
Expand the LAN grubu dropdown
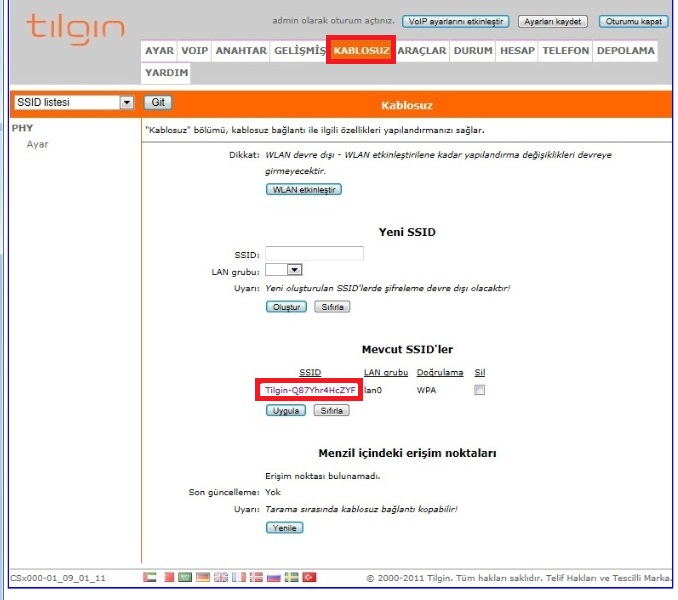click(284, 270)
